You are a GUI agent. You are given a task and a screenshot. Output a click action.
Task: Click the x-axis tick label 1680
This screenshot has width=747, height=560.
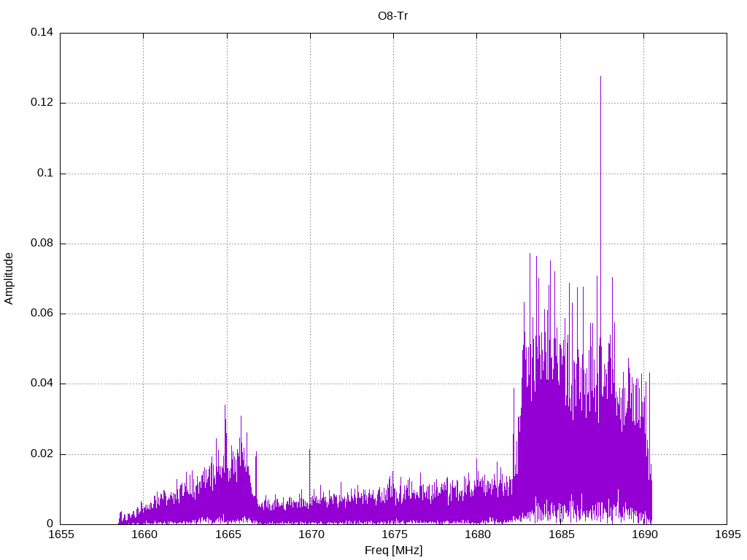[477, 534]
